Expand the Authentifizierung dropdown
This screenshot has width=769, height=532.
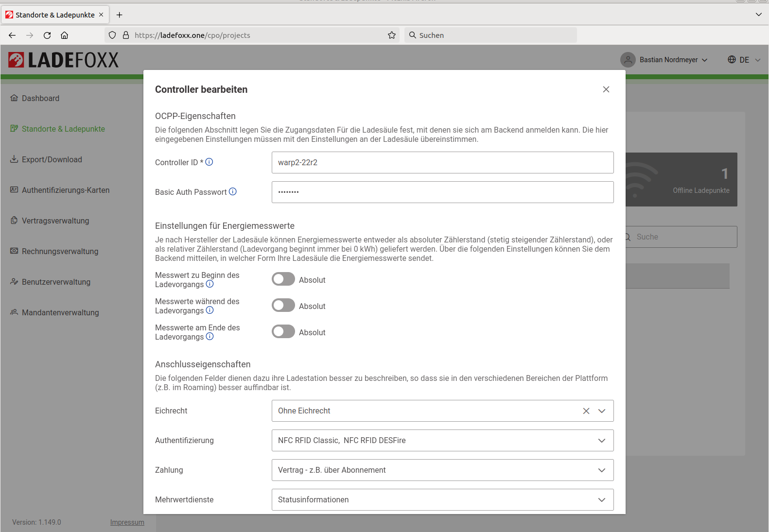point(601,441)
